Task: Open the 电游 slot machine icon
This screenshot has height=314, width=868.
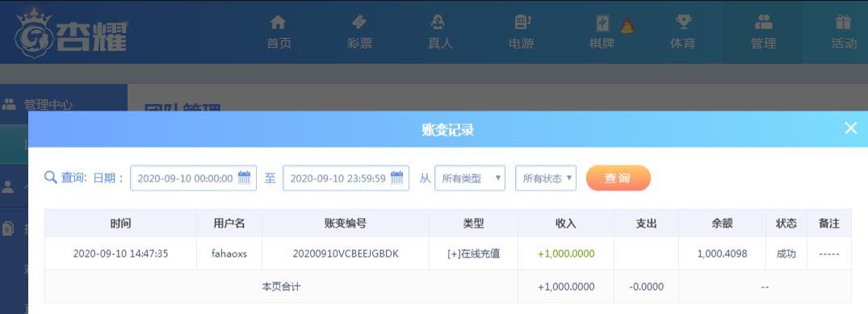Action: pos(522,22)
